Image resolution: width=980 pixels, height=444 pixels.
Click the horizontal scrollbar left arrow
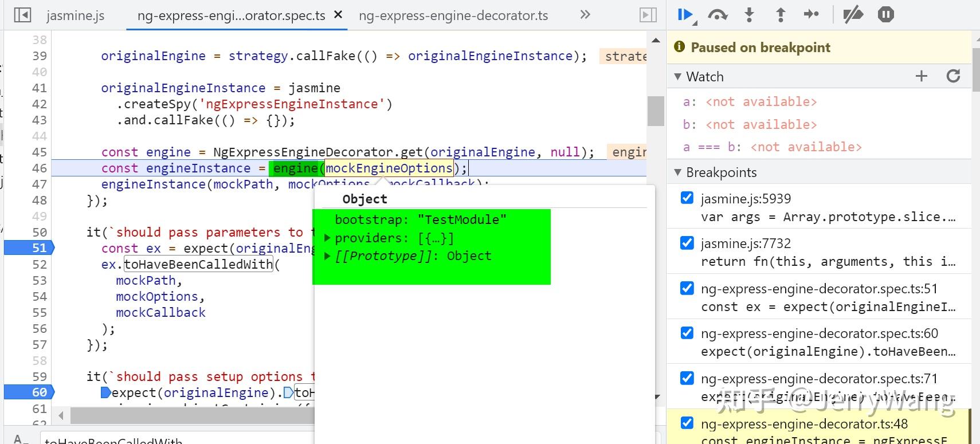(61, 415)
